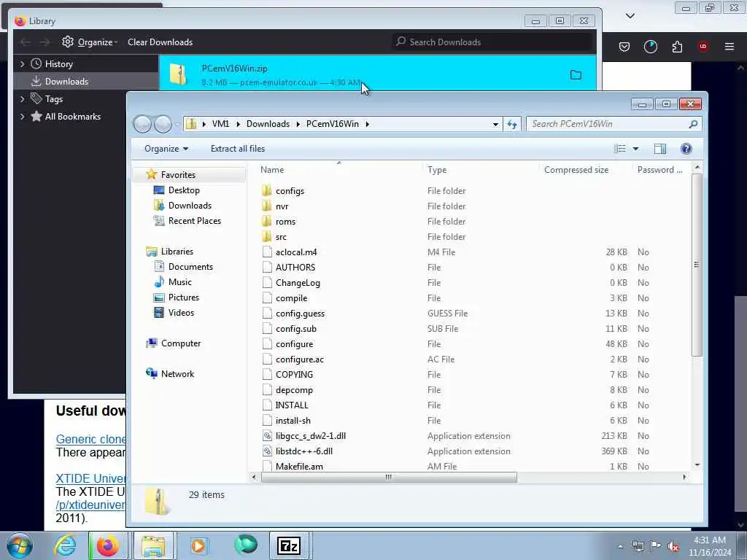Open the Organize menu in Library window
Viewport: 747px width, 560px height.
click(97, 42)
